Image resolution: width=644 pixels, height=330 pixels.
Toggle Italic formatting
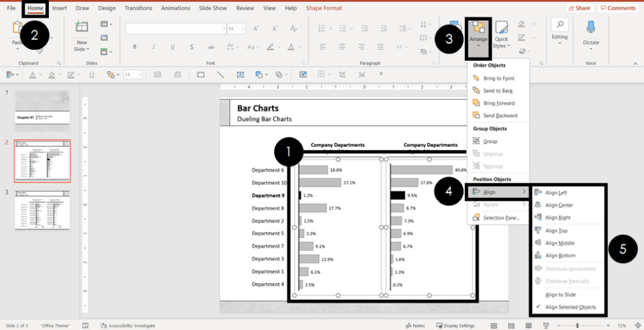pos(154,47)
